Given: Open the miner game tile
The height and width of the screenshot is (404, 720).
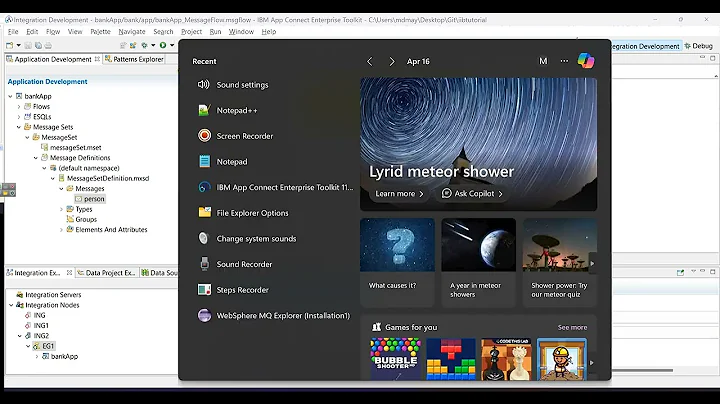Looking at the screenshot, I should tap(562, 359).
